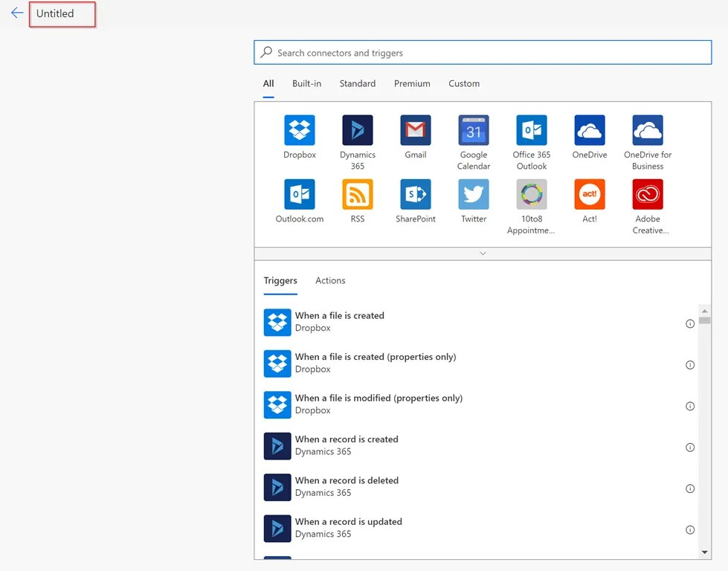Select the Untitled flow name field
Viewport: 728px width, 571px height.
62,14
